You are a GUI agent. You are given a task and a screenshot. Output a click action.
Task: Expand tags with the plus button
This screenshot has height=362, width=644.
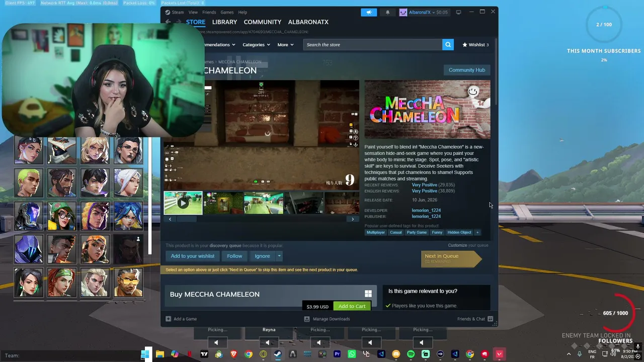coord(477,232)
